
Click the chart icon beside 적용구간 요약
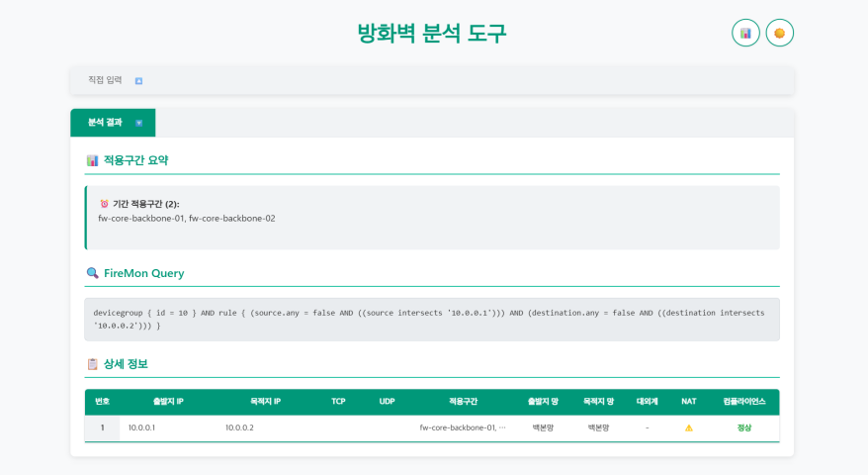(x=92, y=160)
